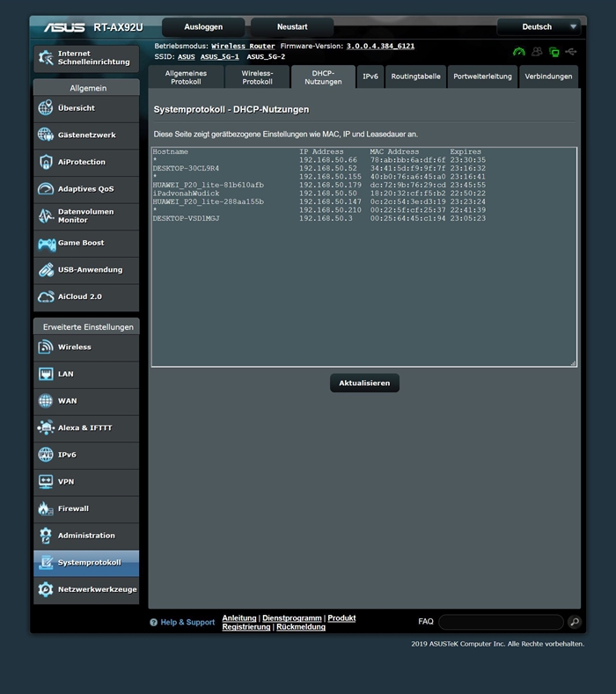Click the Alexa & IFTTT icon
This screenshot has height=694, width=616.
coord(46,427)
